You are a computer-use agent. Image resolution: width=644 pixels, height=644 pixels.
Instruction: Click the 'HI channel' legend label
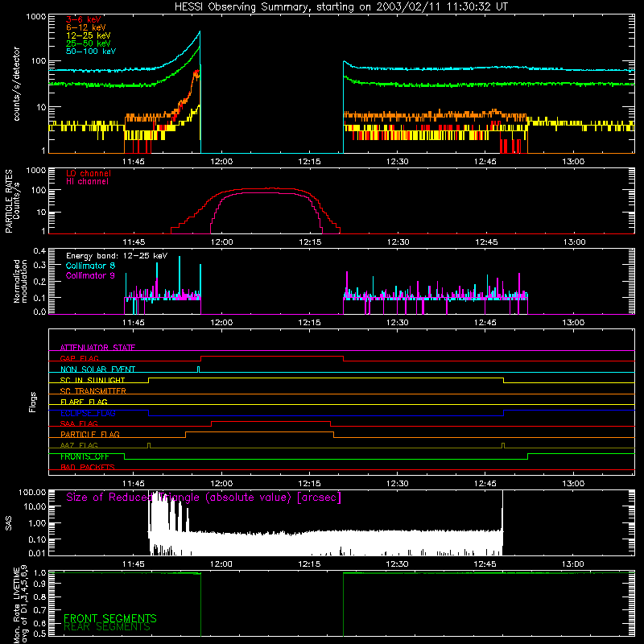pos(87,182)
